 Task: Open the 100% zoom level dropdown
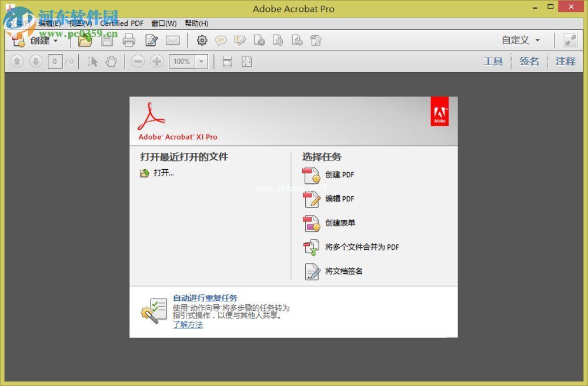202,61
